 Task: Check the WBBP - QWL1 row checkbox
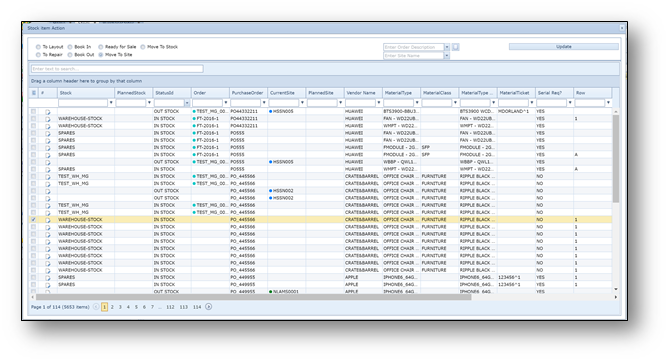click(x=34, y=162)
